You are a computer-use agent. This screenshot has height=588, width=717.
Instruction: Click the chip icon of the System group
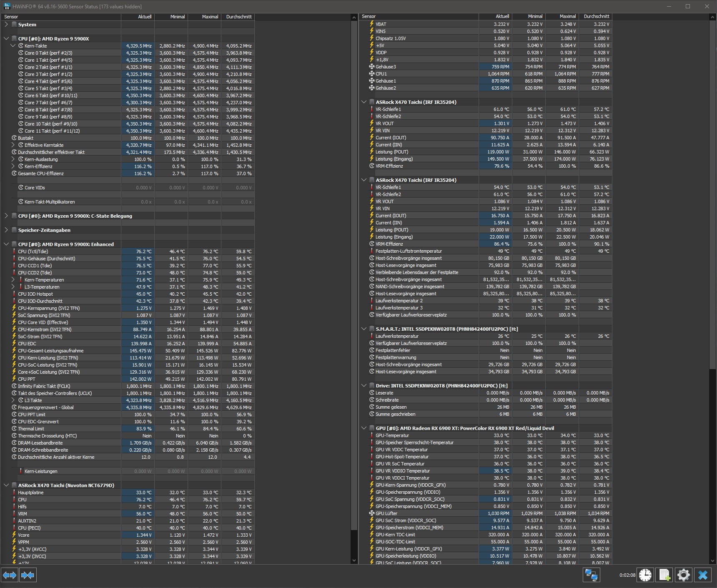pos(14,25)
